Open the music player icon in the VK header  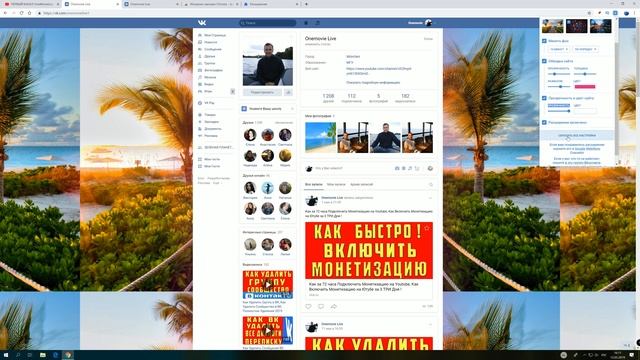(318, 23)
